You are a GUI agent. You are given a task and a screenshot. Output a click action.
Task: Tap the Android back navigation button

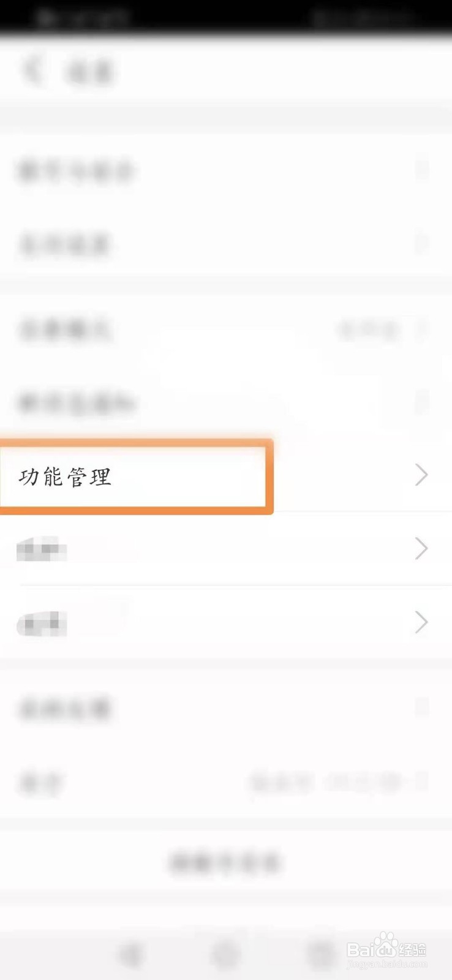click(130, 954)
